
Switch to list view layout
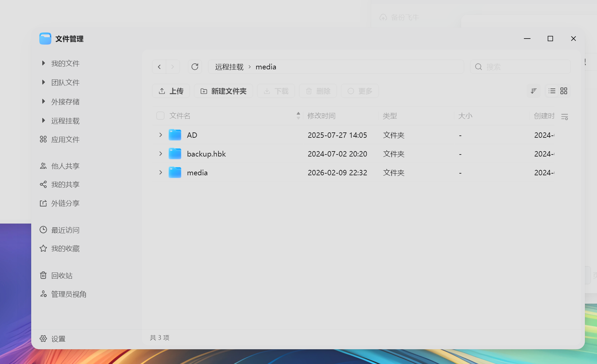coord(551,91)
